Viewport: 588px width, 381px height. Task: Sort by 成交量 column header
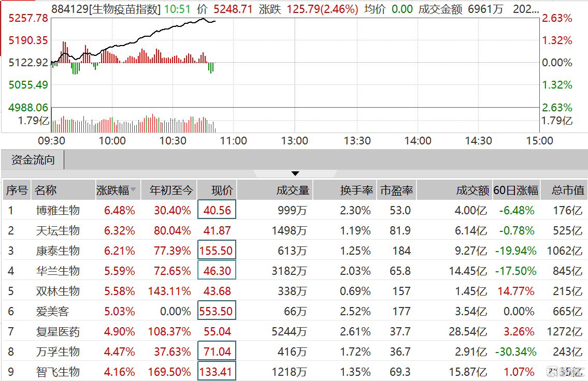275,190
